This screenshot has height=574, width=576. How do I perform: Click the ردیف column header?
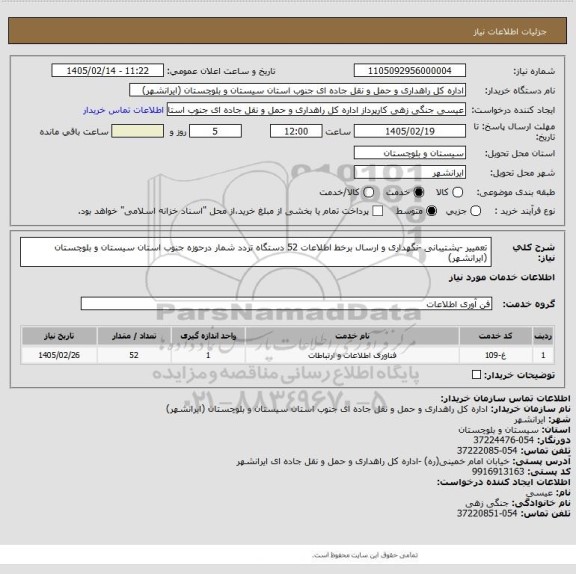(543, 336)
